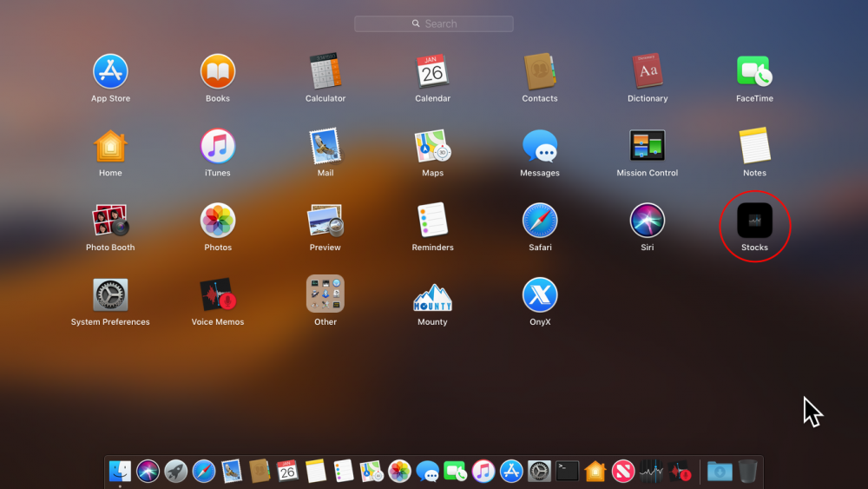Open Stocks from the Dock
The width and height of the screenshot is (868, 489).
651,472
